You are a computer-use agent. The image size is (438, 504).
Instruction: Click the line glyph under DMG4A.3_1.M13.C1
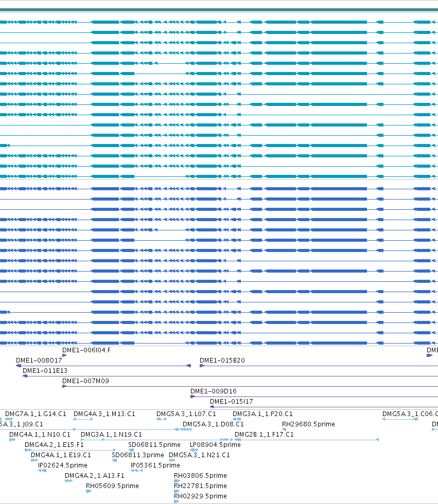tap(83, 419)
